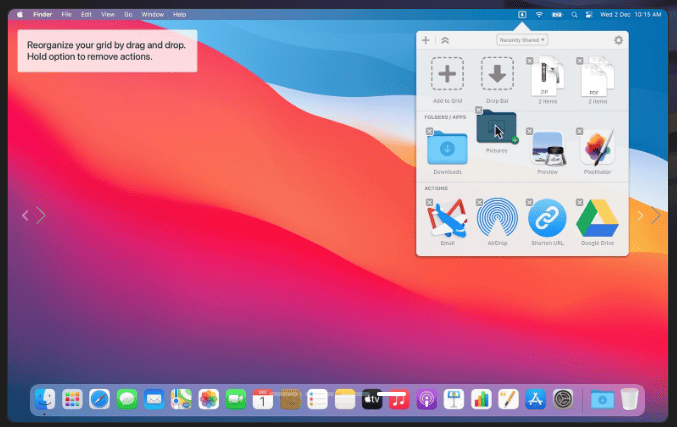Open Mail from the Dock
This screenshot has height=427, width=677.
154,399
